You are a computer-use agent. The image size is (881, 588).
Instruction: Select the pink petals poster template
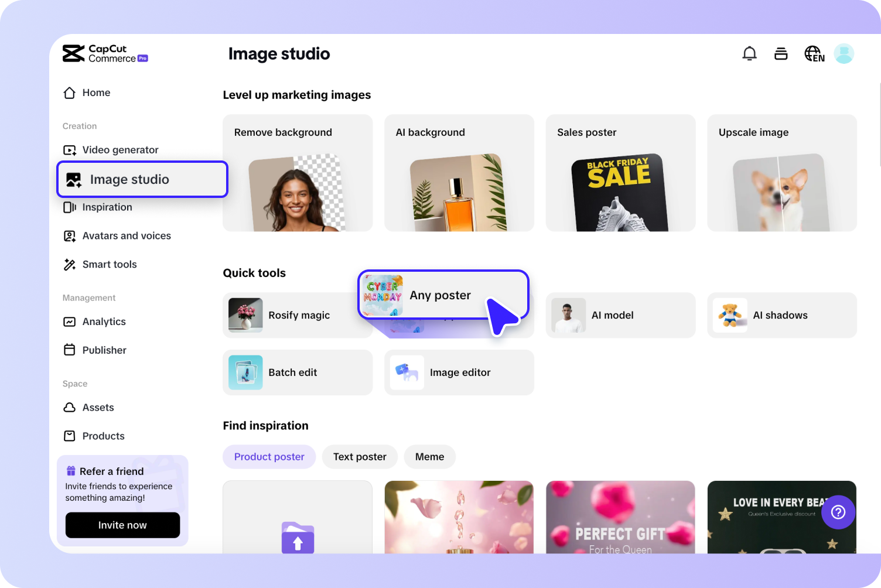click(459, 517)
